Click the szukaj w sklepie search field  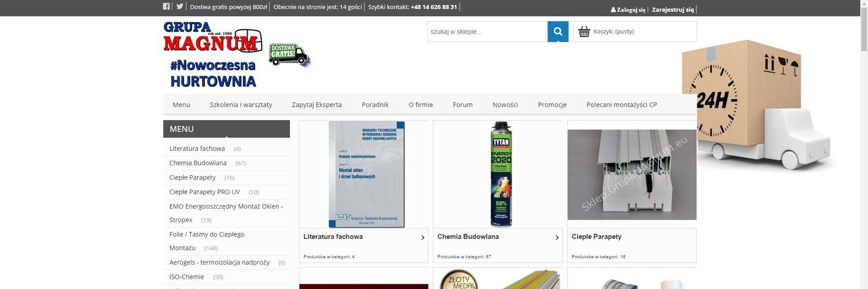[488, 32]
